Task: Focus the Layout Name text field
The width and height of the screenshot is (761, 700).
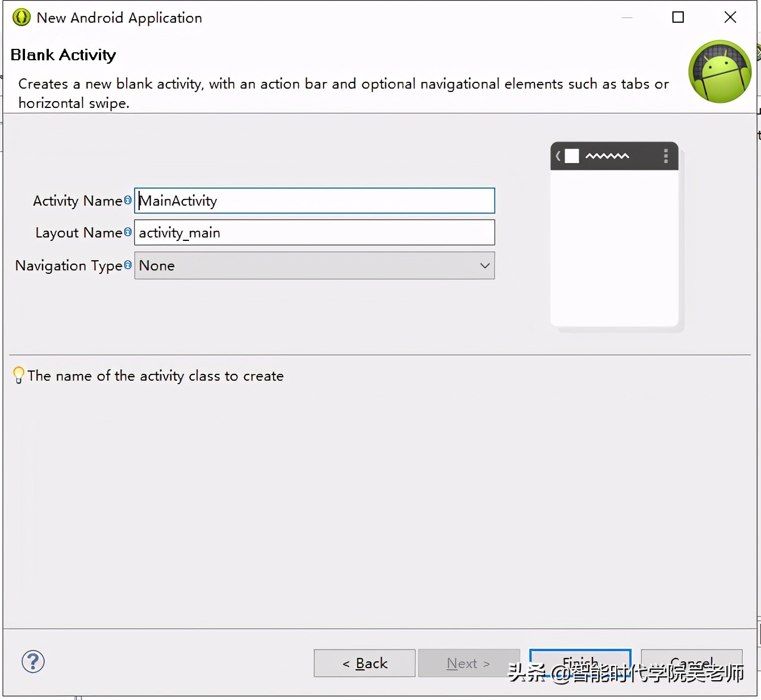Action: pos(315,232)
